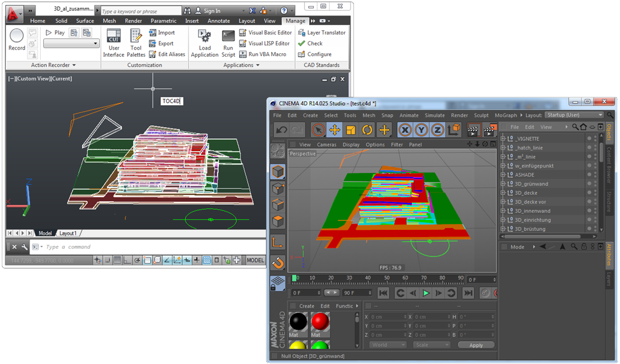The image size is (620, 364).
Task: Expand the _hatch_linie tree node
Action: point(503,148)
